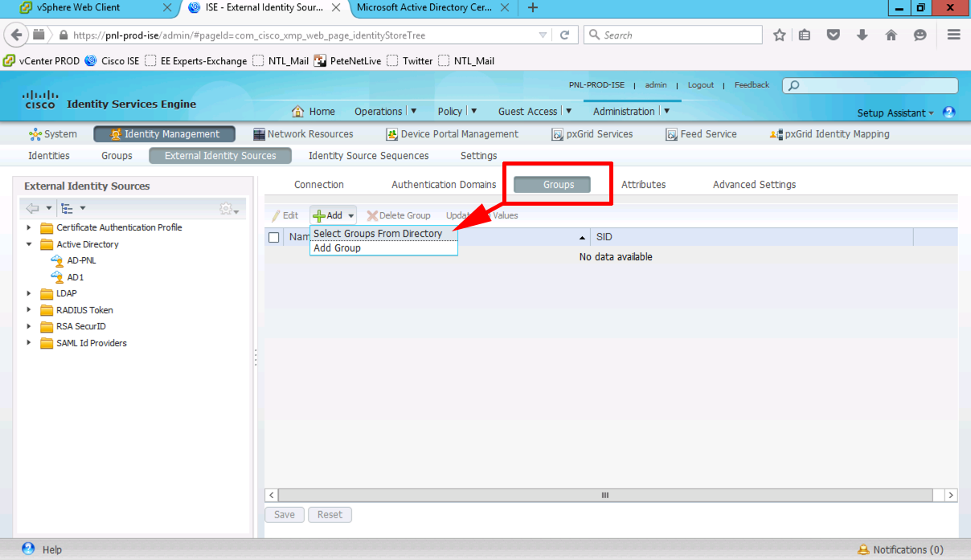Image resolution: width=971 pixels, height=560 pixels.
Task: Open the downloads arrow icon
Action: [862, 35]
